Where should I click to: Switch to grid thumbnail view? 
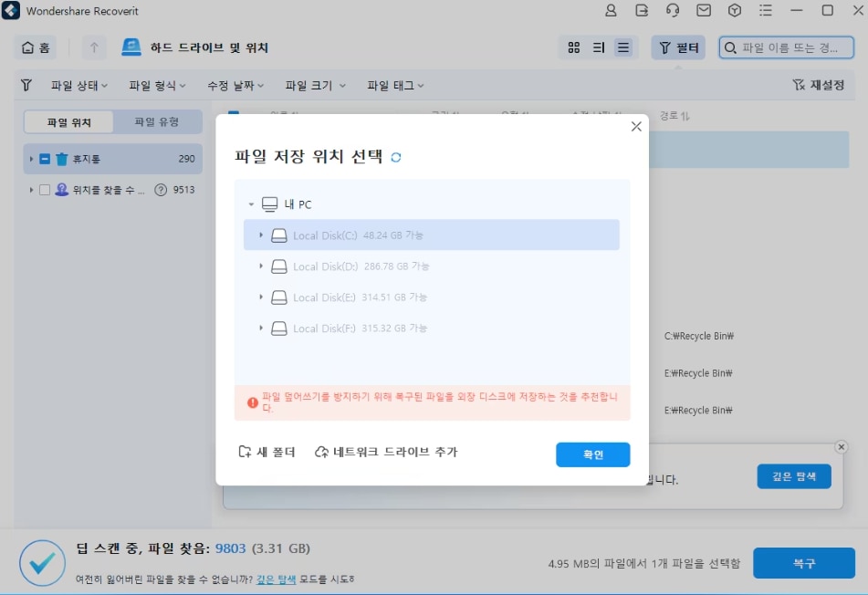coord(574,47)
